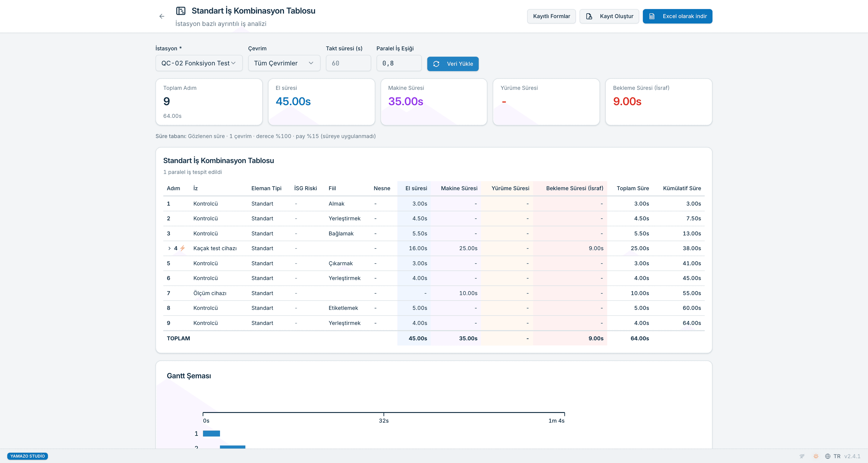Go back using the left arrow icon
Image resolution: width=868 pixels, height=463 pixels.
(162, 16)
